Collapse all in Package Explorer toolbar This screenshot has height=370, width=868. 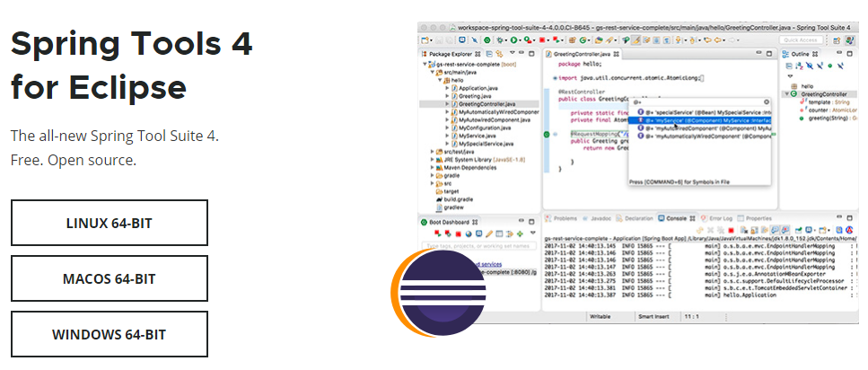click(x=489, y=54)
